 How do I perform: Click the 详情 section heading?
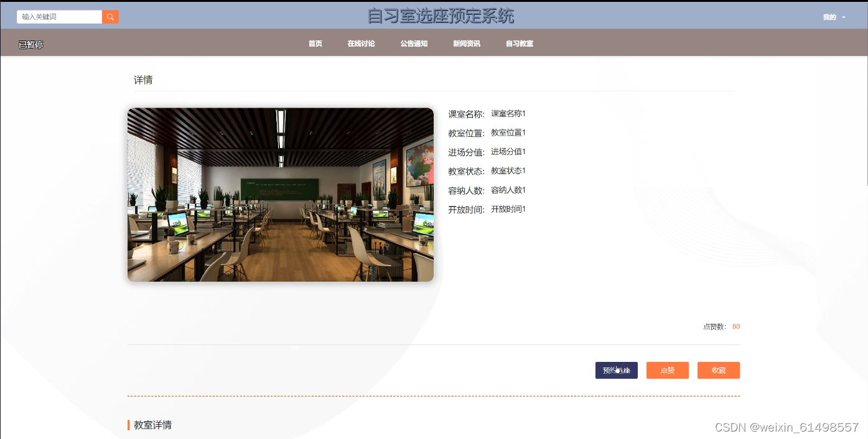(143, 80)
